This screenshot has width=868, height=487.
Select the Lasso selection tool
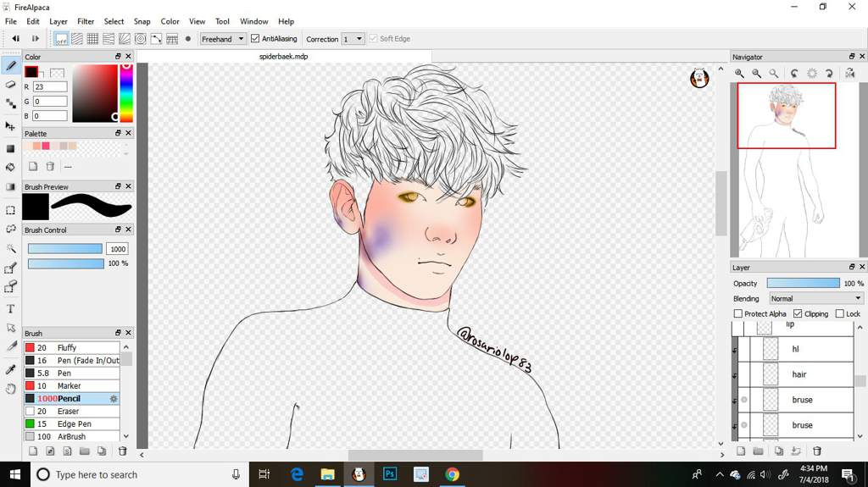[10, 230]
